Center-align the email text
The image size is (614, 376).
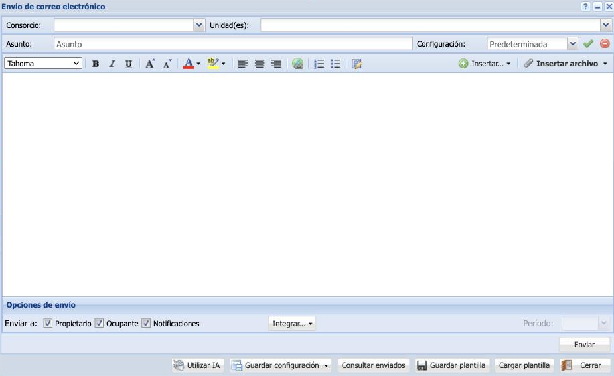(259, 63)
